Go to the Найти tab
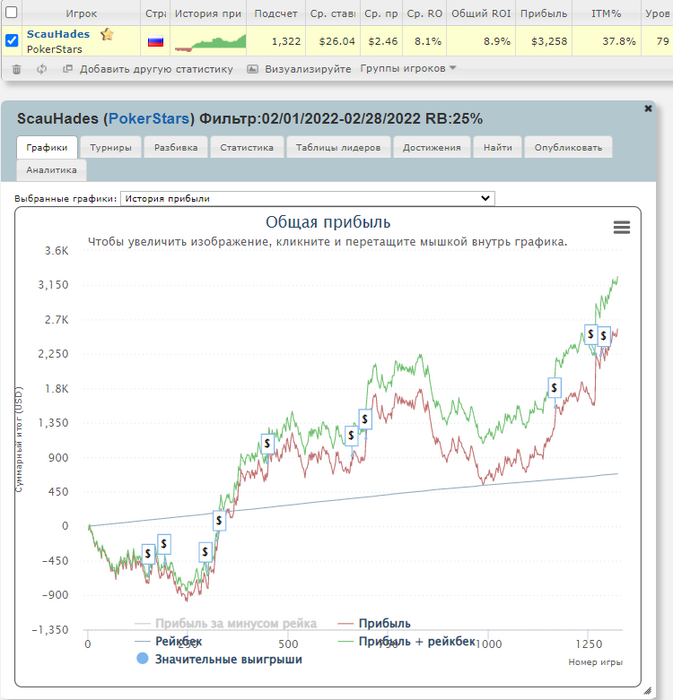 tap(498, 147)
